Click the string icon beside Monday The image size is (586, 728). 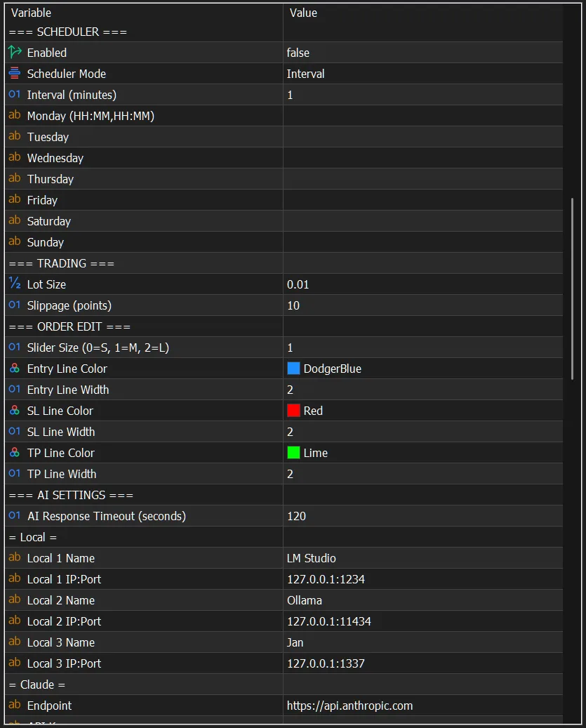click(15, 115)
